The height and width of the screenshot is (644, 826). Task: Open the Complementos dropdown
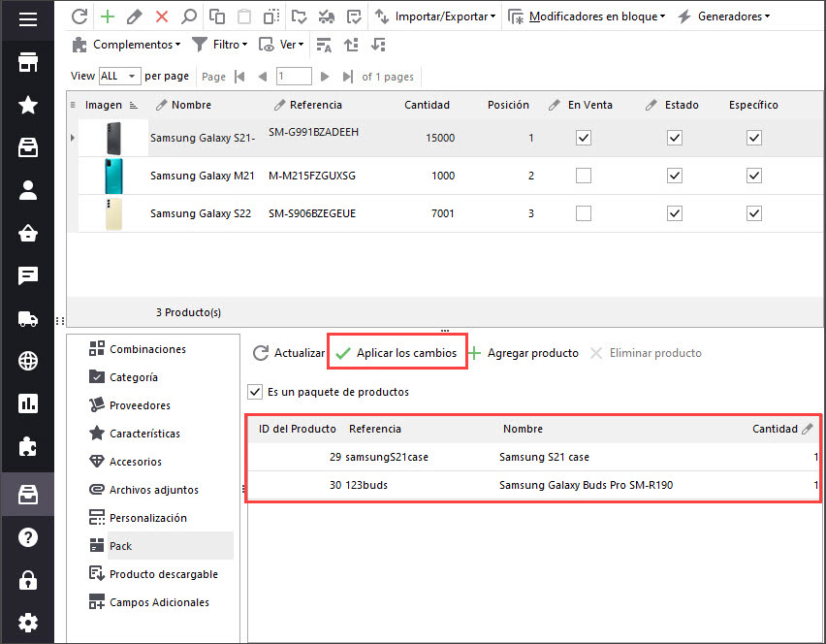coord(126,45)
